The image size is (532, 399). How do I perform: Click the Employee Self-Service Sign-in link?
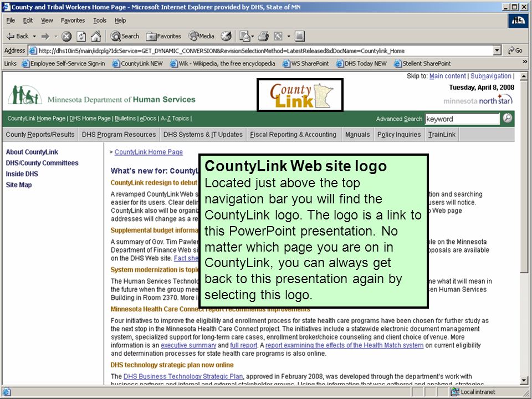[x=63, y=63]
